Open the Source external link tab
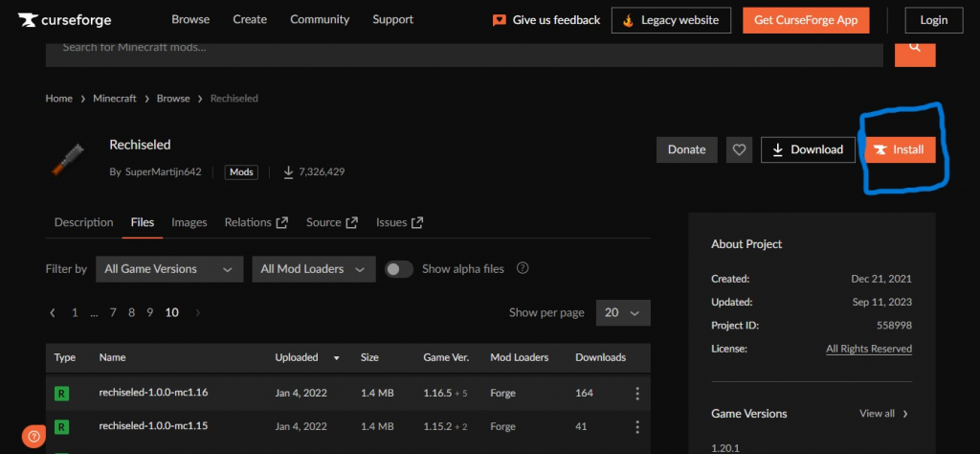This screenshot has width=980, height=454. pyautogui.click(x=332, y=222)
